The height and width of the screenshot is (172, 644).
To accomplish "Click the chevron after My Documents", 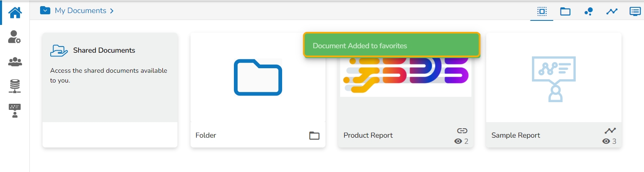I will (x=112, y=11).
